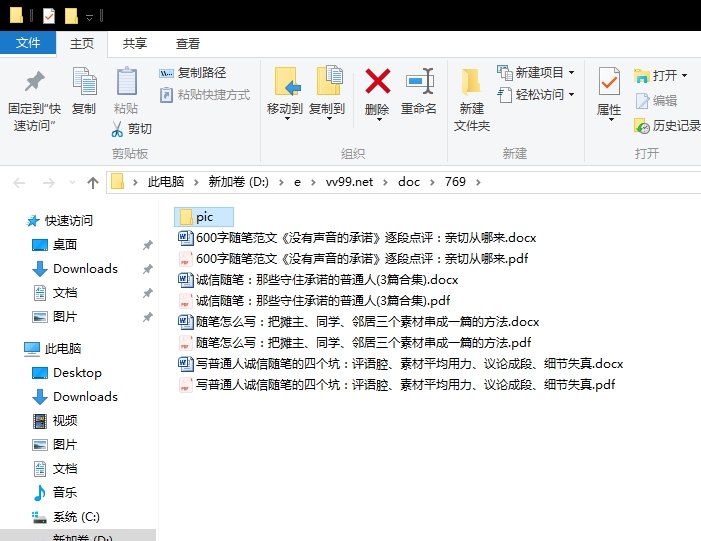Click History in the Open group
The width and height of the screenshot is (701, 541).
[x=667, y=126]
